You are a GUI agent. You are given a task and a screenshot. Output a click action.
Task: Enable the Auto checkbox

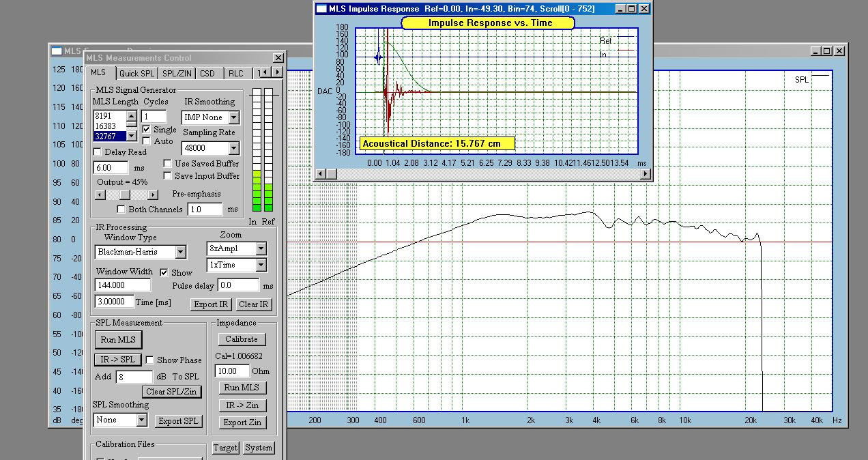146,141
